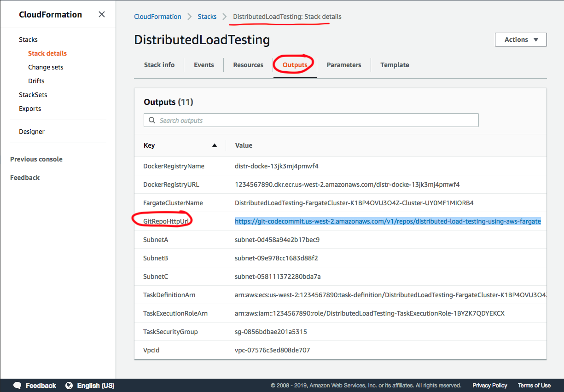Image resolution: width=564 pixels, height=392 pixels.
Task: Switch to the Resources tab
Action: 248,65
